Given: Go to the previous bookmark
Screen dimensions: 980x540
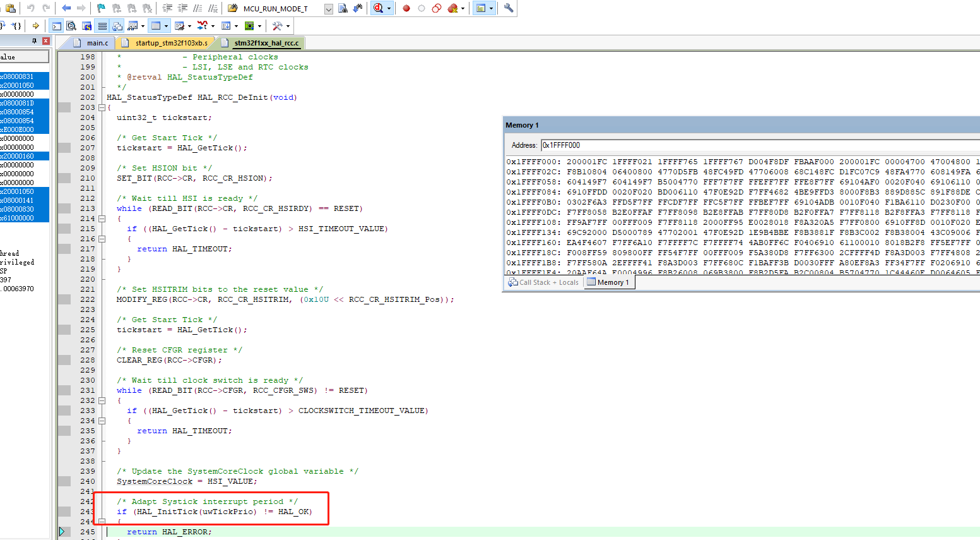Looking at the screenshot, I should [117, 8].
